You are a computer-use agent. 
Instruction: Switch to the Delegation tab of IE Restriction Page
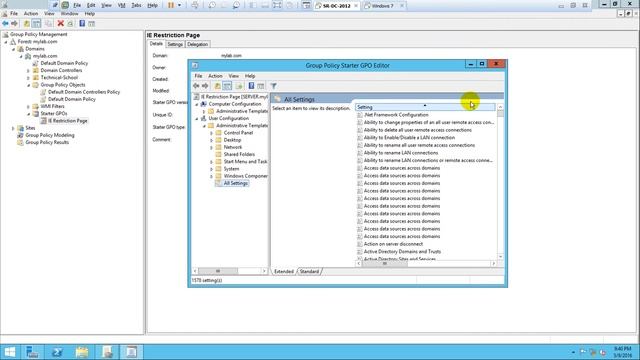pos(198,44)
